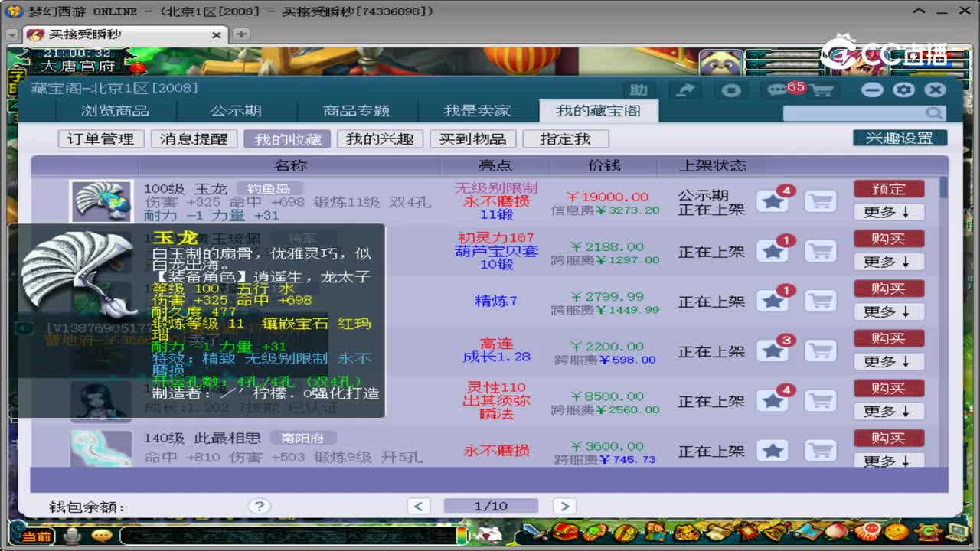Select the 我的收藏 sub-tab

coord(287,139)
